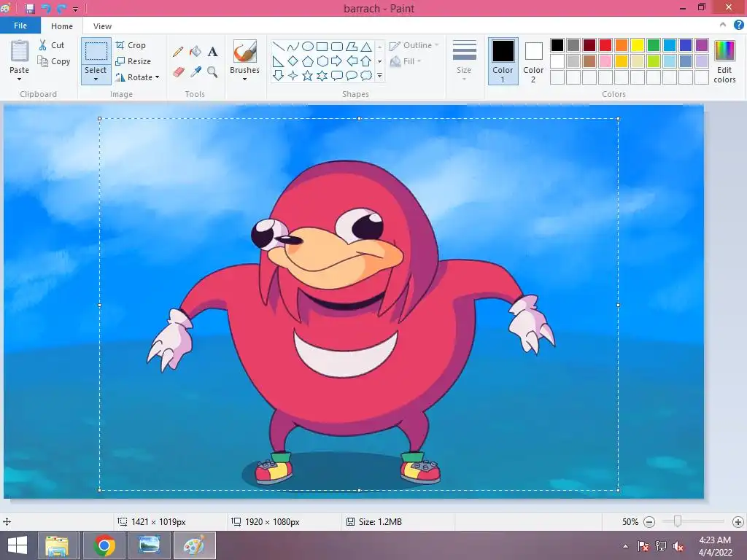Pick the green color swatch
The image size is (747, 560).
pyautogui.click(x=654, y=45)
